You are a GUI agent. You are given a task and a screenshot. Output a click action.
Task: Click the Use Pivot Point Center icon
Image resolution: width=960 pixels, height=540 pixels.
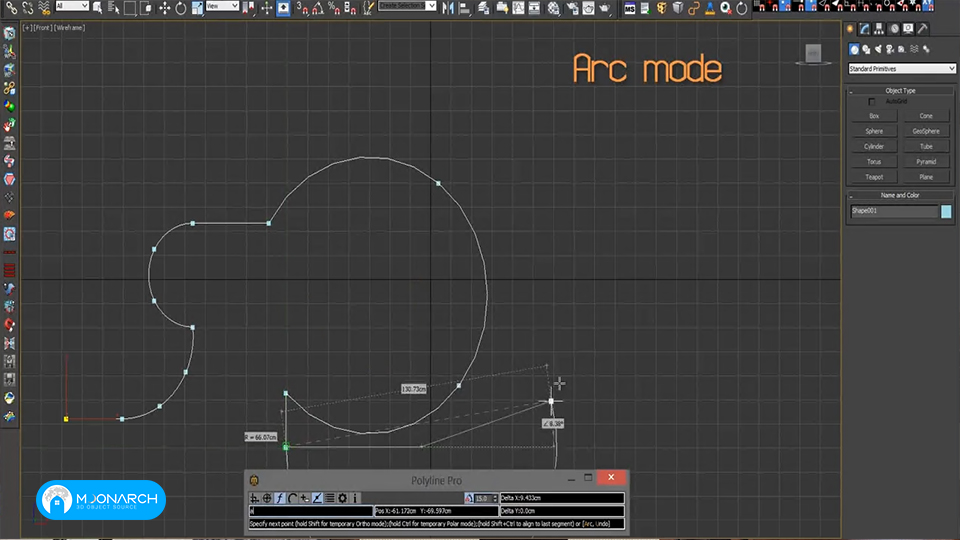249,8
